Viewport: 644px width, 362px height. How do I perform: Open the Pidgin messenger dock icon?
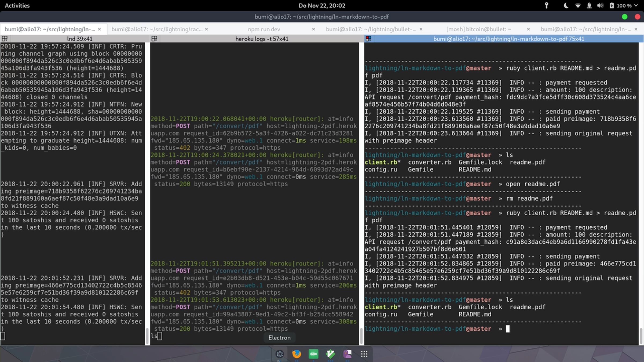coord(347,354)
